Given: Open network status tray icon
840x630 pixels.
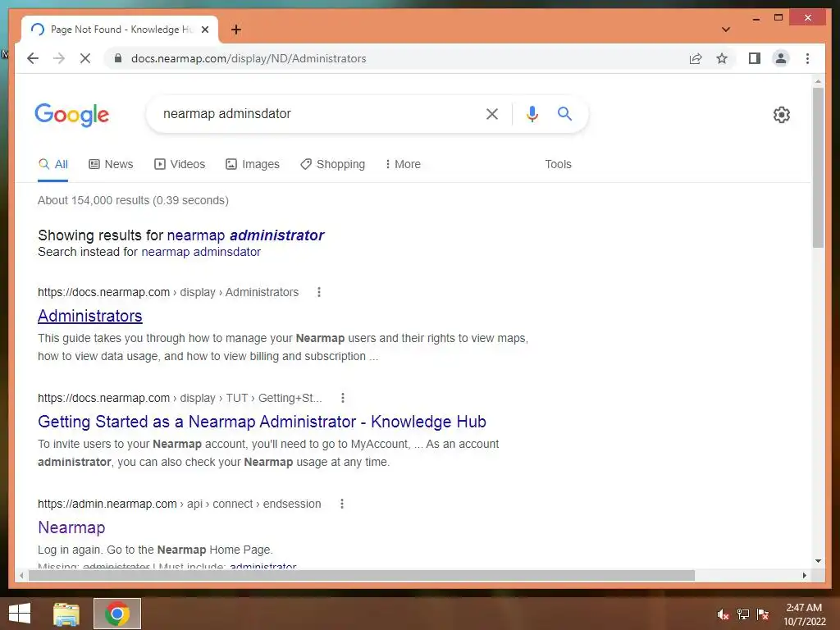Looking at the screenshot, I should 743,614.
